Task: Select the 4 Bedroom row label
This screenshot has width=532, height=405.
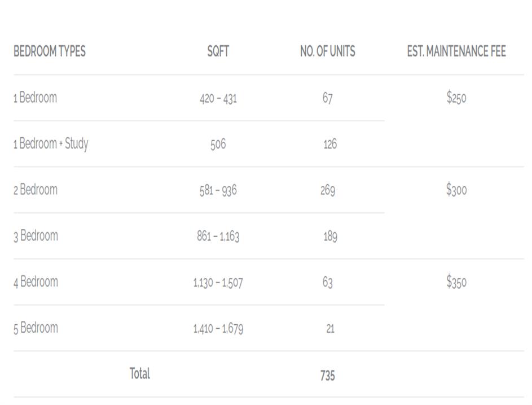Action: pos(36,282)
